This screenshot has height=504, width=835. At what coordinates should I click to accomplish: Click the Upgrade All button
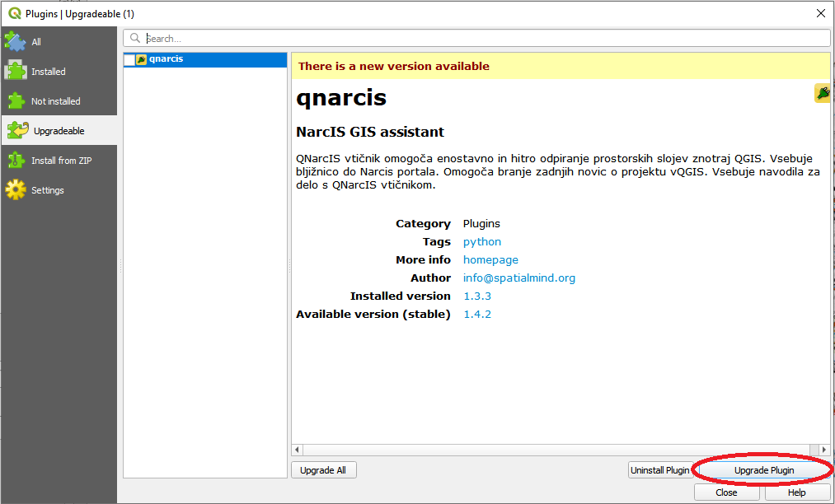[323, 469]
